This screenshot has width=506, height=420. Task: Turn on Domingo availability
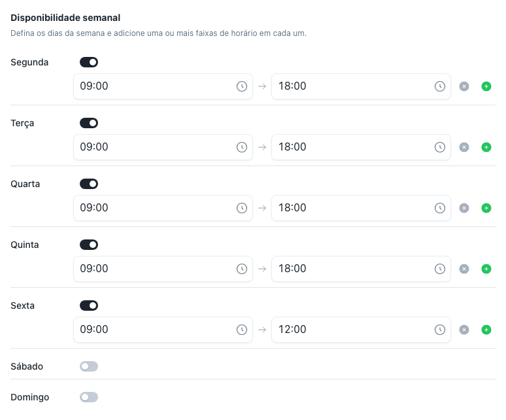89,397
